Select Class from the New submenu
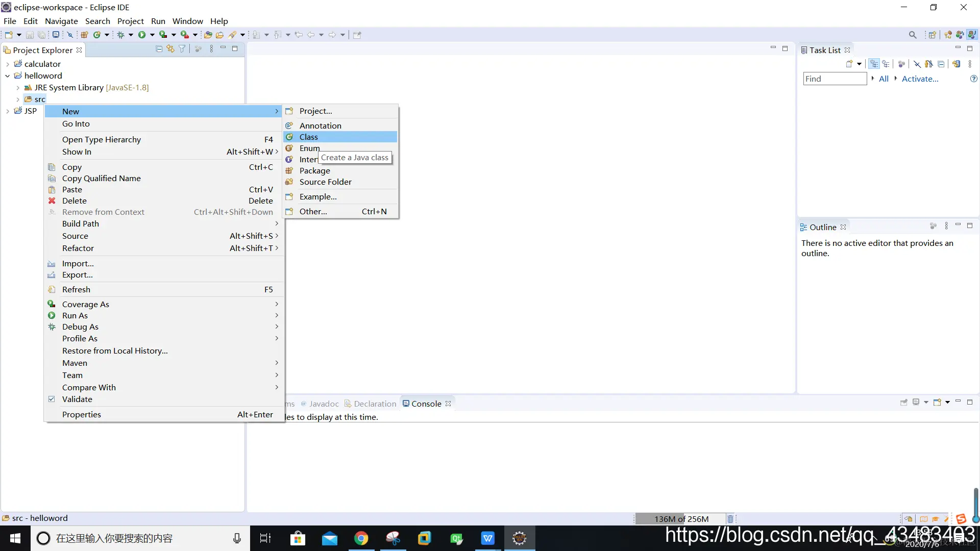Viewport: 980px width, 551px height. tap(309, 137)
